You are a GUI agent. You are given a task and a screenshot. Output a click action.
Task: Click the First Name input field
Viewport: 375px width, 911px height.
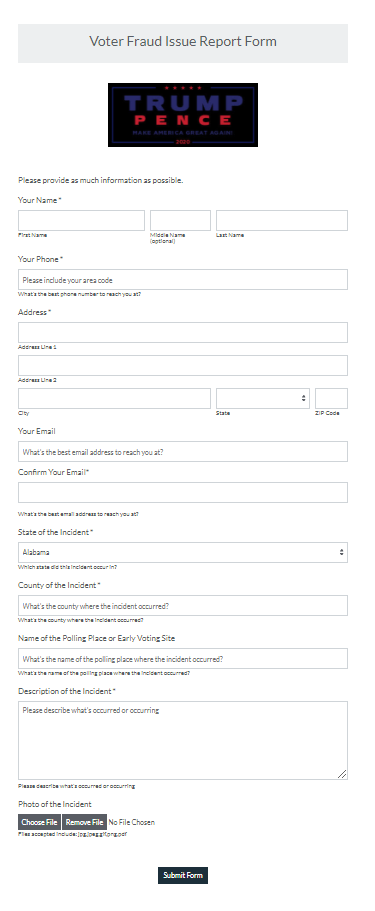pos(81,221)
